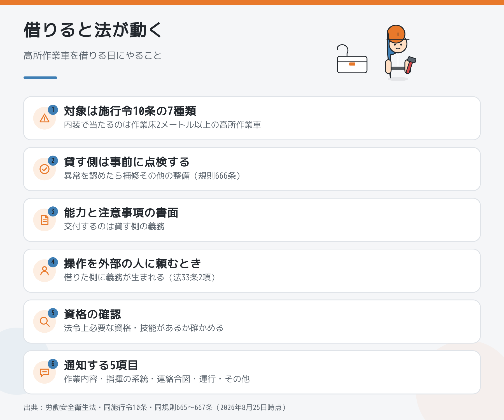Click the number 1 badge
Screen dimensions: 504x420
53,110
